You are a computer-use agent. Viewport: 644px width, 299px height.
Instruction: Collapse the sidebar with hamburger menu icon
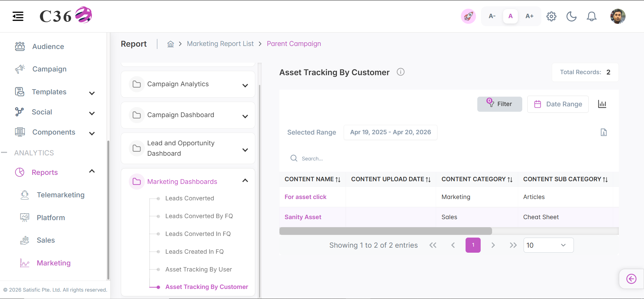coord(18,16)
